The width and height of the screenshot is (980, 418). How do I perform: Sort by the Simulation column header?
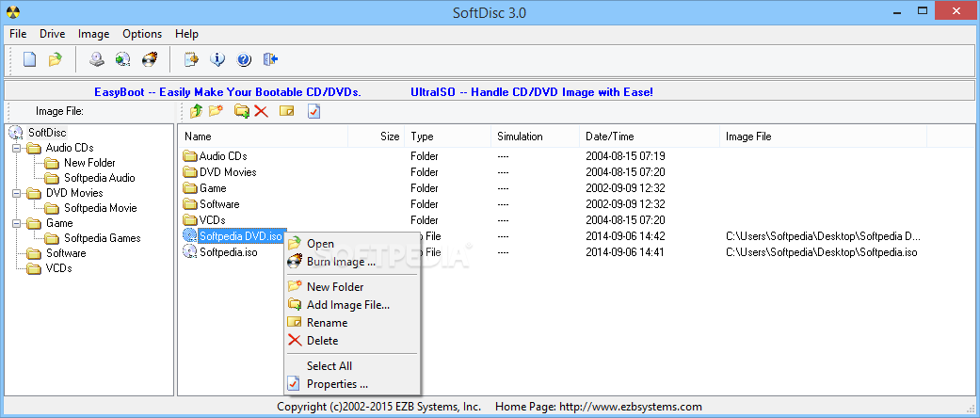pos(535,137)
